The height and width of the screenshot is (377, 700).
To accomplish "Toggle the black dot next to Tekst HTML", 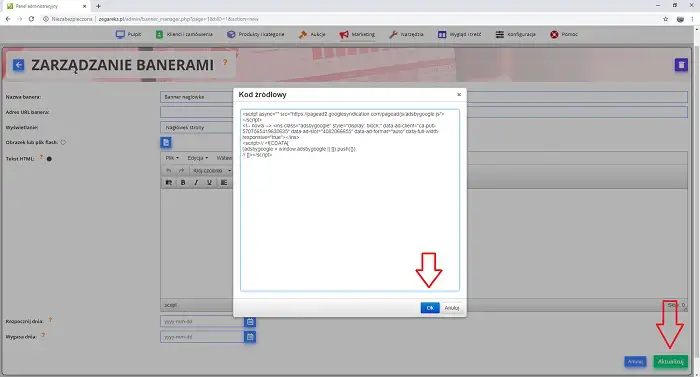I will pos(49,159).
